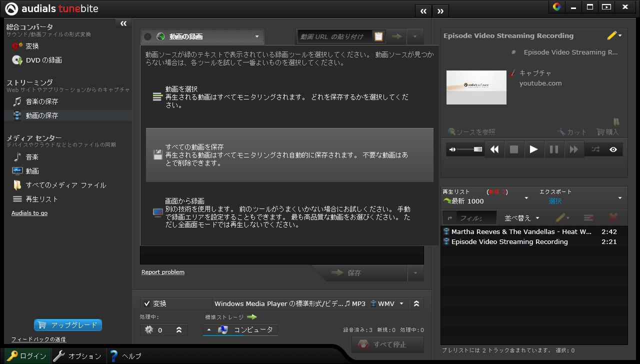Image resolution: width=640 pixels, height=364 pixels.
Task: Collapse the left sidebar with double chevron
Action: (123, 23)
